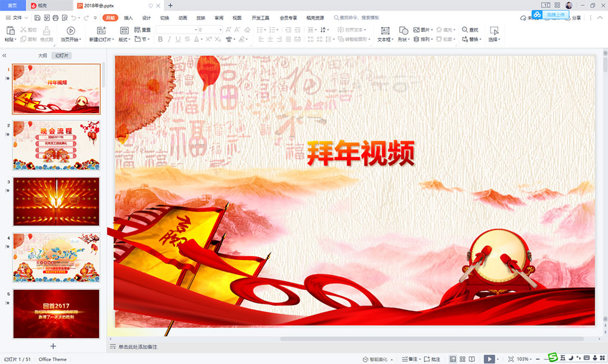608x364 pixels.
Task: Click the Save icon in quick access toolbar
Action: pyautogui.click(x=38, y=18)
